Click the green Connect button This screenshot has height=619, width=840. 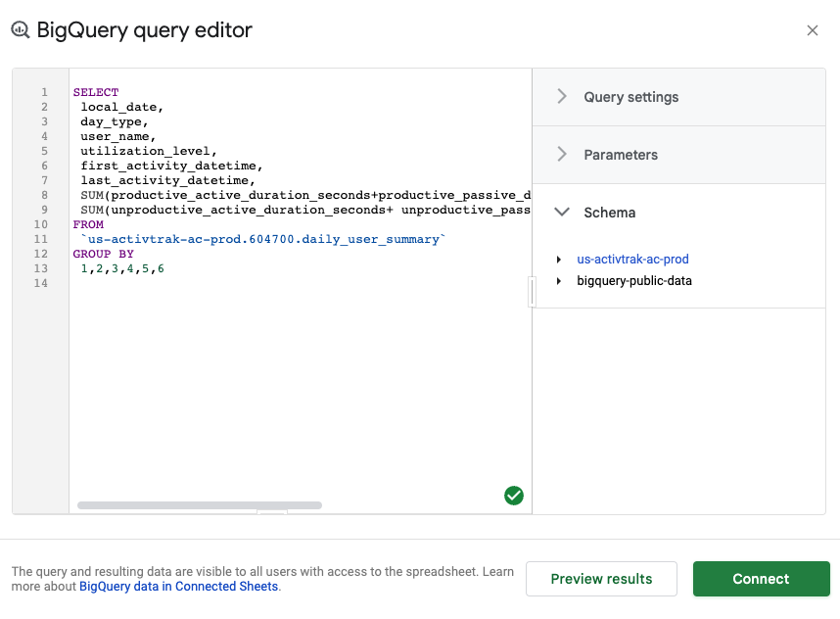(761, 579)
